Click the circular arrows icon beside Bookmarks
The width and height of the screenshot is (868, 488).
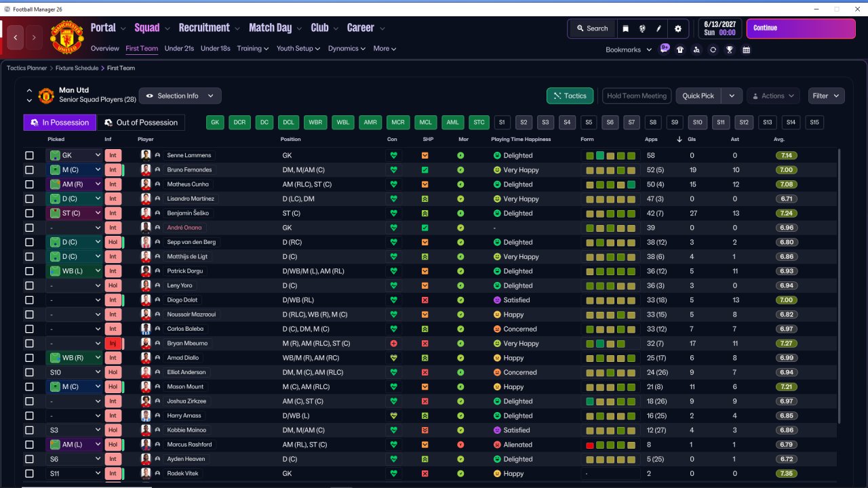click(713, 49)
